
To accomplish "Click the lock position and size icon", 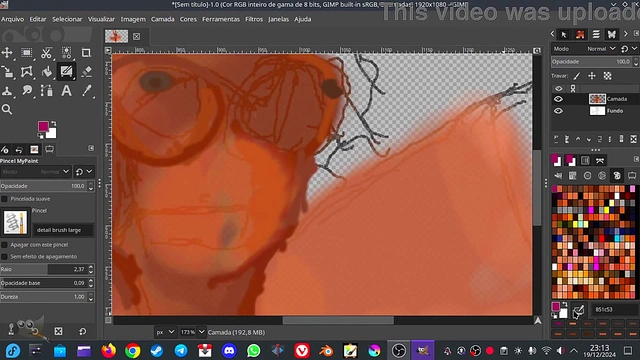I will coord(592,76).
